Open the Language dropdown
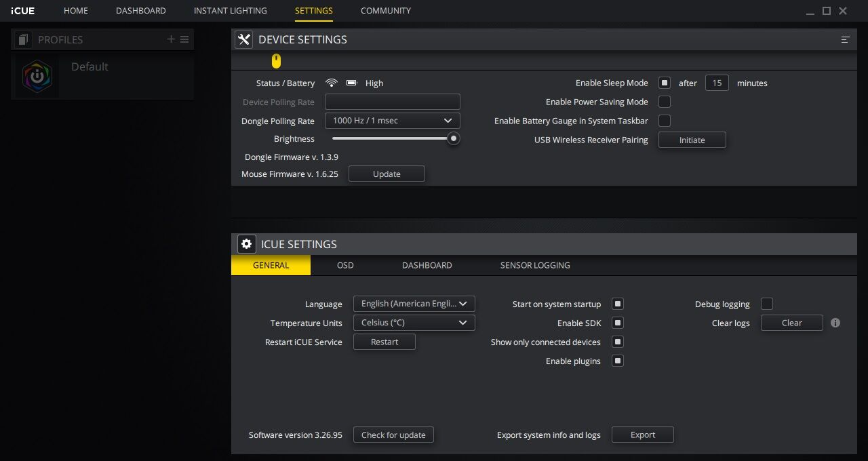868x461 pixels. 414,304
